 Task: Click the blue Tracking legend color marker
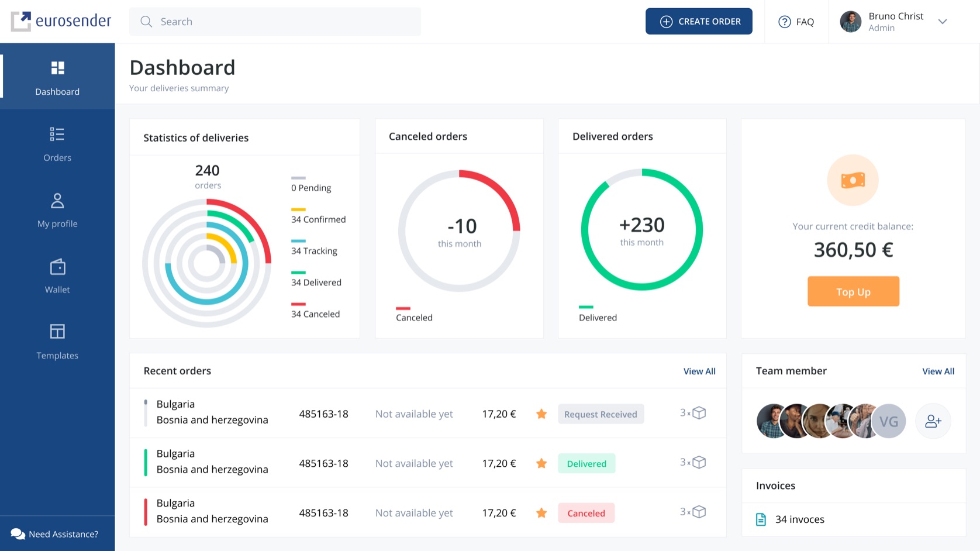[x=298, y=241]
